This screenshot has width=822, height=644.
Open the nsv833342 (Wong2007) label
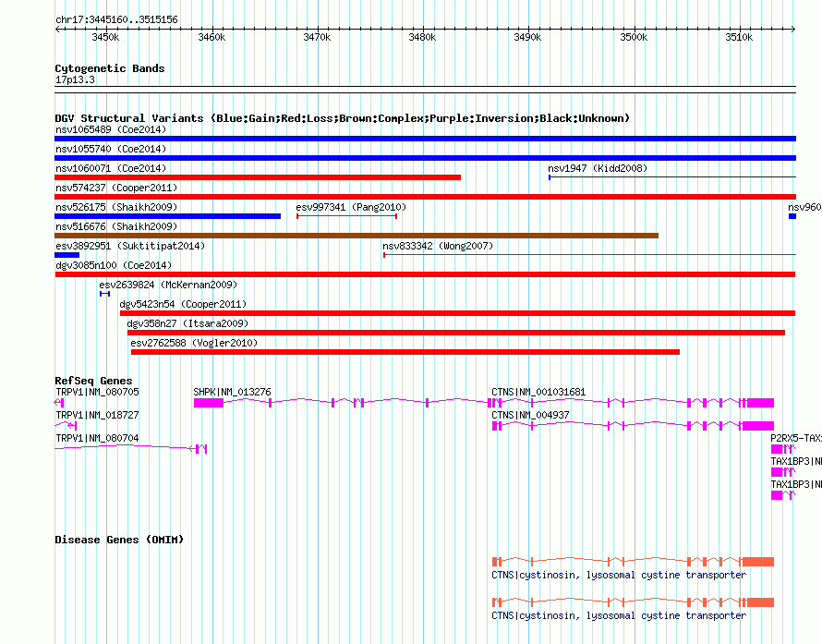438,246
